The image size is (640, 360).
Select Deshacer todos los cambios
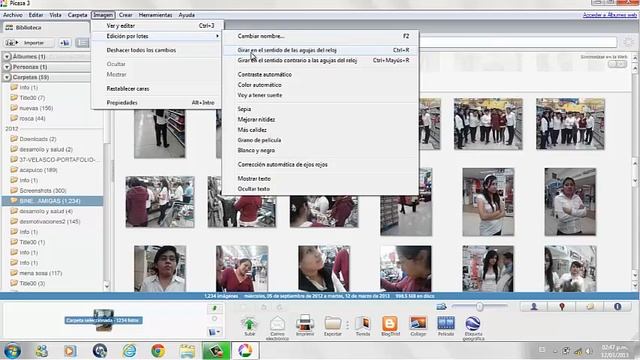(157, 50)
